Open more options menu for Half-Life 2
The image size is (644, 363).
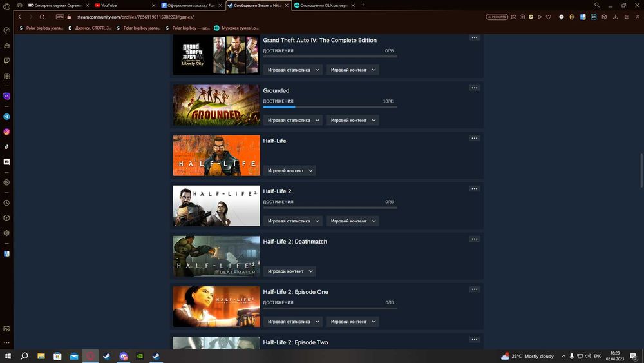click(475, 188)
